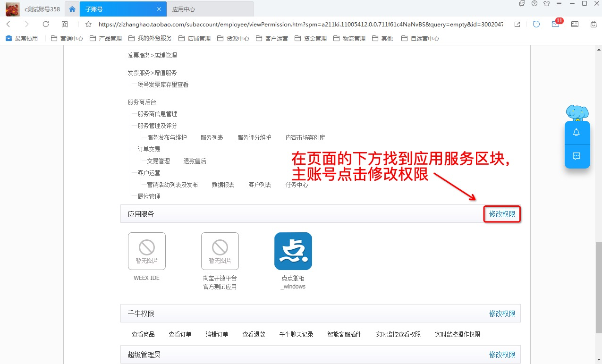Click the 服务列表 item

[x=212, y=137]
